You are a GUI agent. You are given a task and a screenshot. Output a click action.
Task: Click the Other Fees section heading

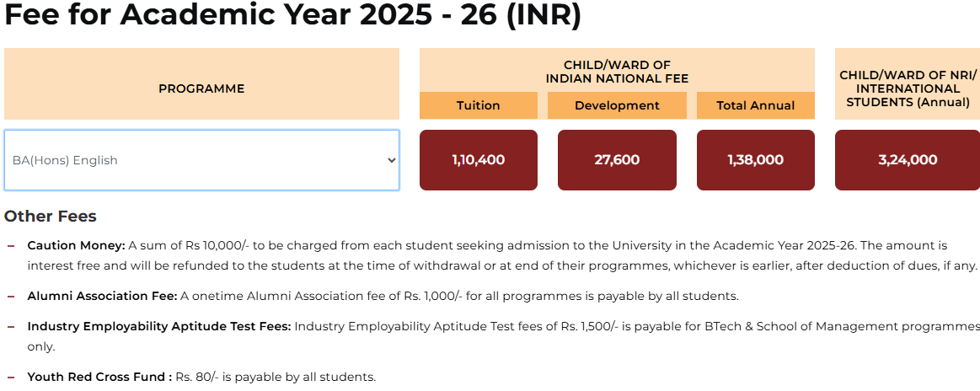point(51,217)
